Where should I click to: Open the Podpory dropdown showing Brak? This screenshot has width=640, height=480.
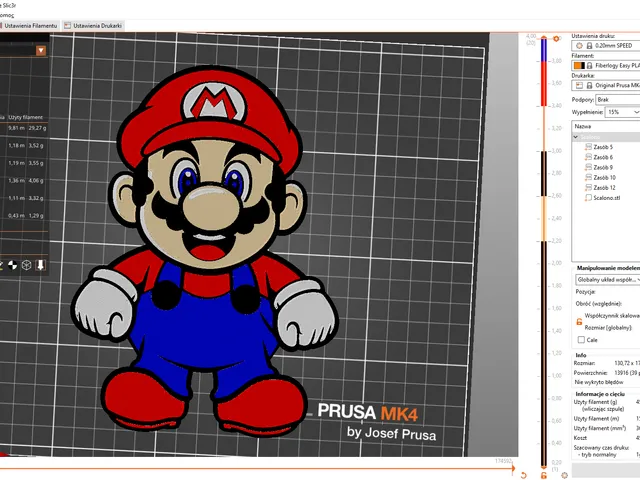[x=618, y=100]
